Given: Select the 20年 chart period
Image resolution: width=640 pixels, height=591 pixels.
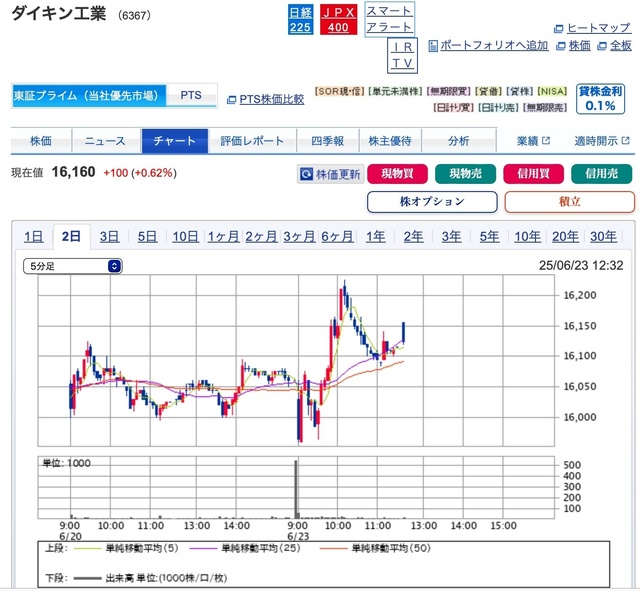Looking at the screenshot, I should click(565, 236).
